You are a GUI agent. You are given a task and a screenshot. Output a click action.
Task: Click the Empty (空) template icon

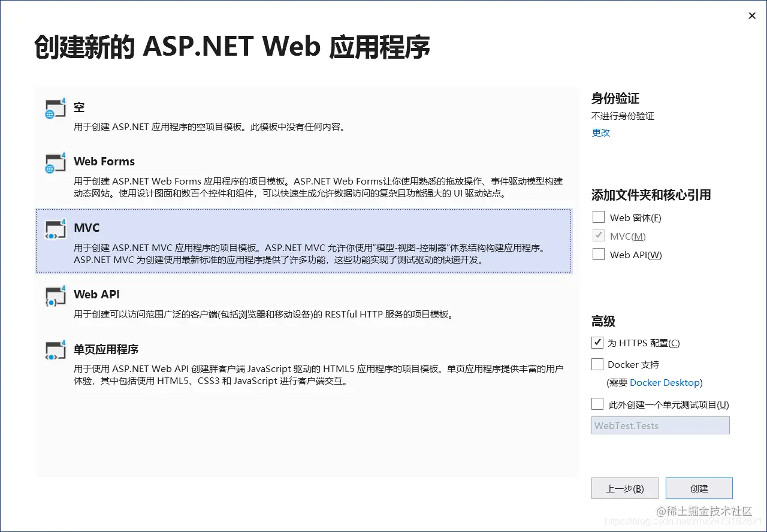click(x=55, y=108)
